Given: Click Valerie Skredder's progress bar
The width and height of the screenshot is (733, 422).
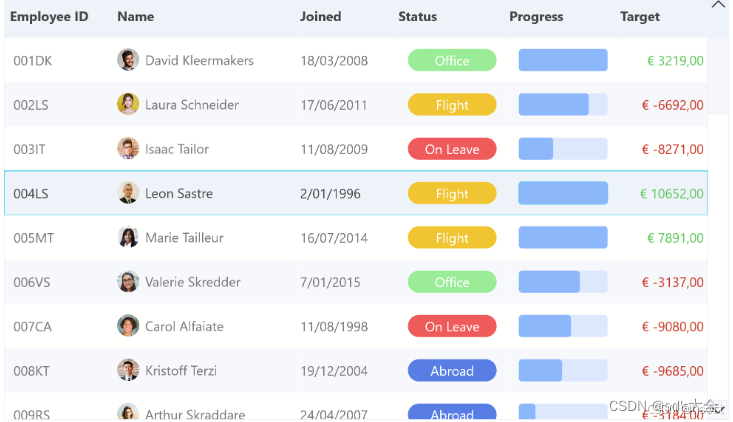Looking at the screenshot, I should tap(562, 282).
